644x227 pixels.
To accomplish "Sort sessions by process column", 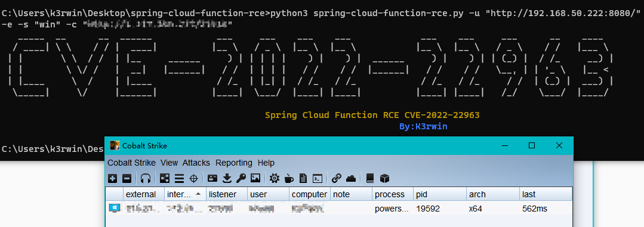I will point(393,194).
